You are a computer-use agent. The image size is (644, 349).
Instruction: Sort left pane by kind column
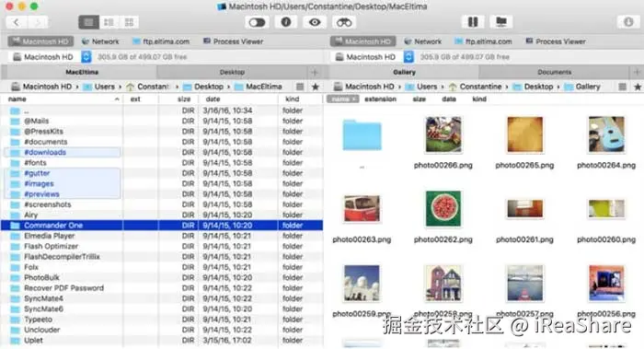(x=300, y=99)
